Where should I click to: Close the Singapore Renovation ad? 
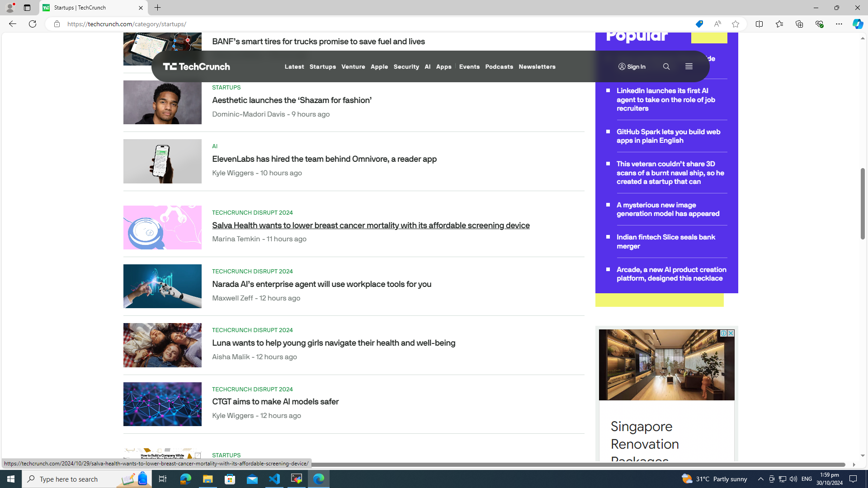point(731,333)
